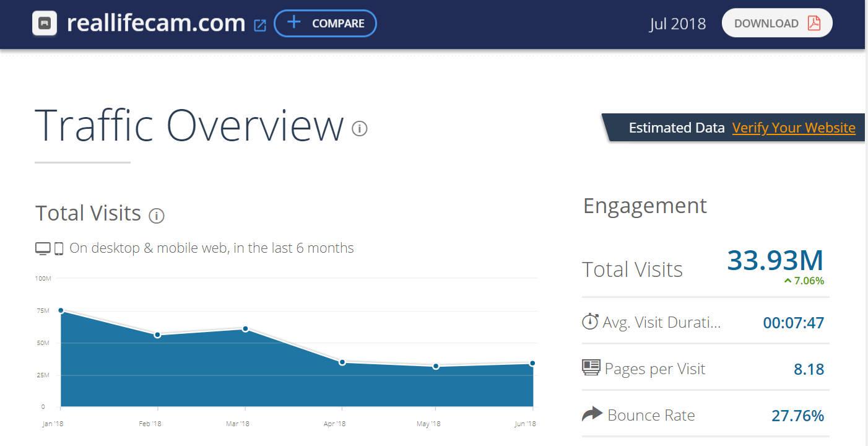Select the Jun '18 data point on chart
The width and height of the screenshot is (868, 446).
point(532,364)
